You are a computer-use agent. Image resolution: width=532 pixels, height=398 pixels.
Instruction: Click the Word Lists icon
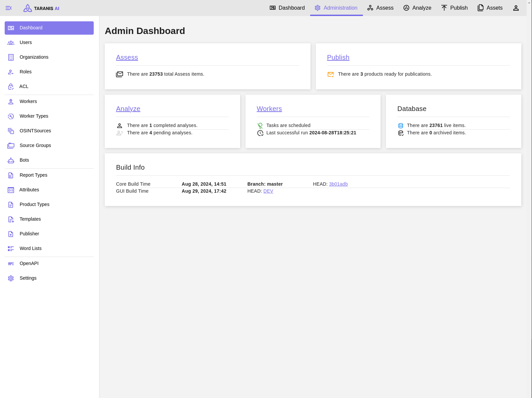[11, 249]
